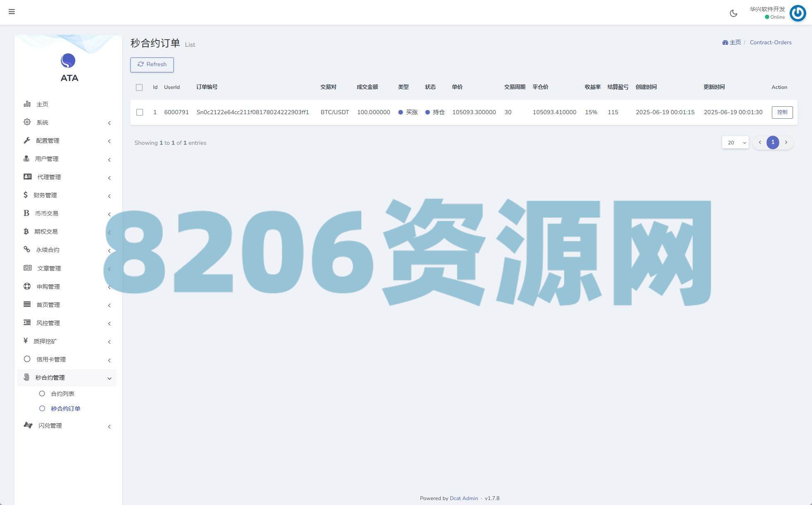The image size is (812, 505).
Task: Check the select-all header checkbox
Action: pos(139,87)
